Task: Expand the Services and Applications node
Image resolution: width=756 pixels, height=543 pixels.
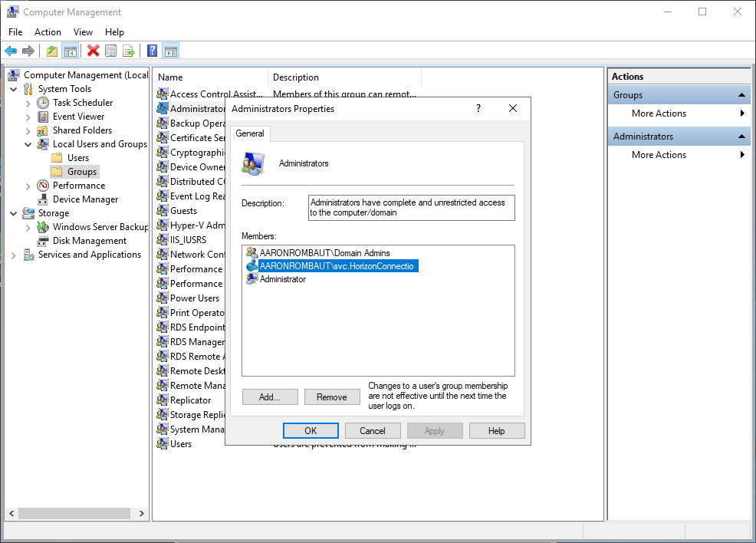Action: click(14, 255)
